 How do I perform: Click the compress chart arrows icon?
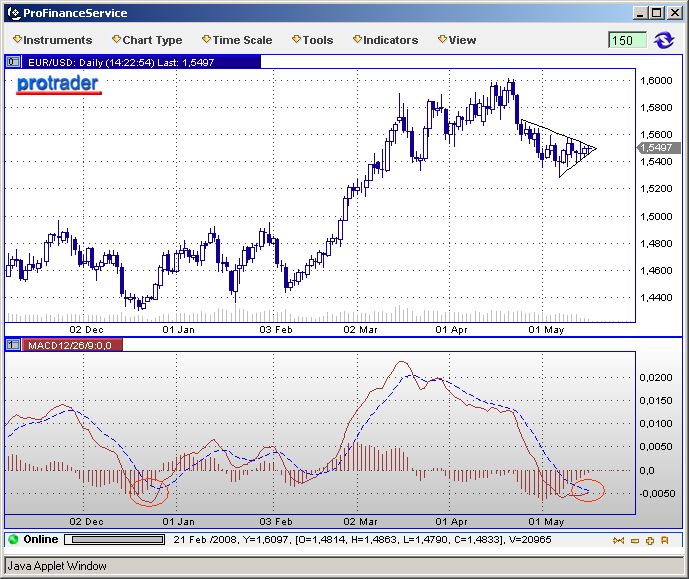click(618, 540)
